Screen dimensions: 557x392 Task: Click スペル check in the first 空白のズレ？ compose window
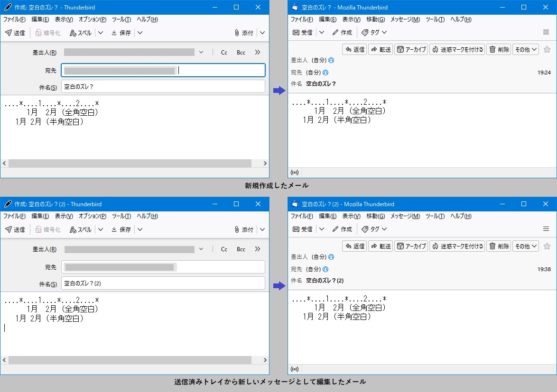(x=81, y=33)
